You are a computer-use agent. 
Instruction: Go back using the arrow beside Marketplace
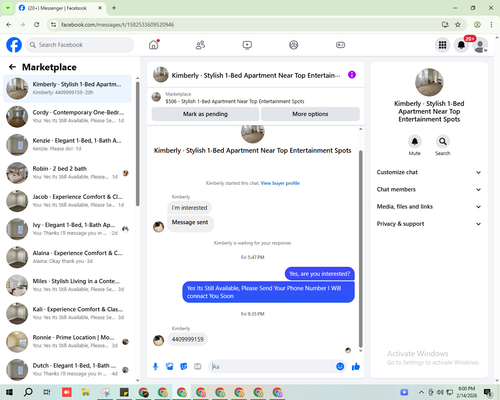coord(12,67)
